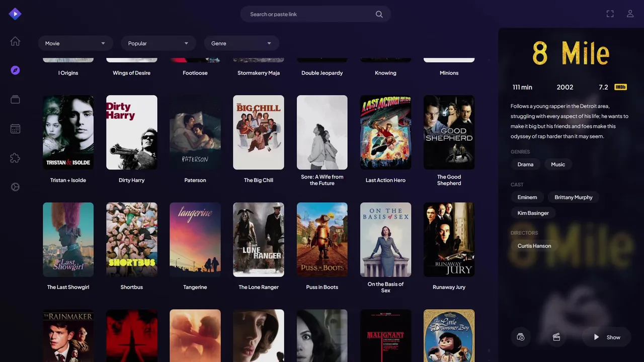
Task: Open the Tangerine poster
Action: coord(195,239)
